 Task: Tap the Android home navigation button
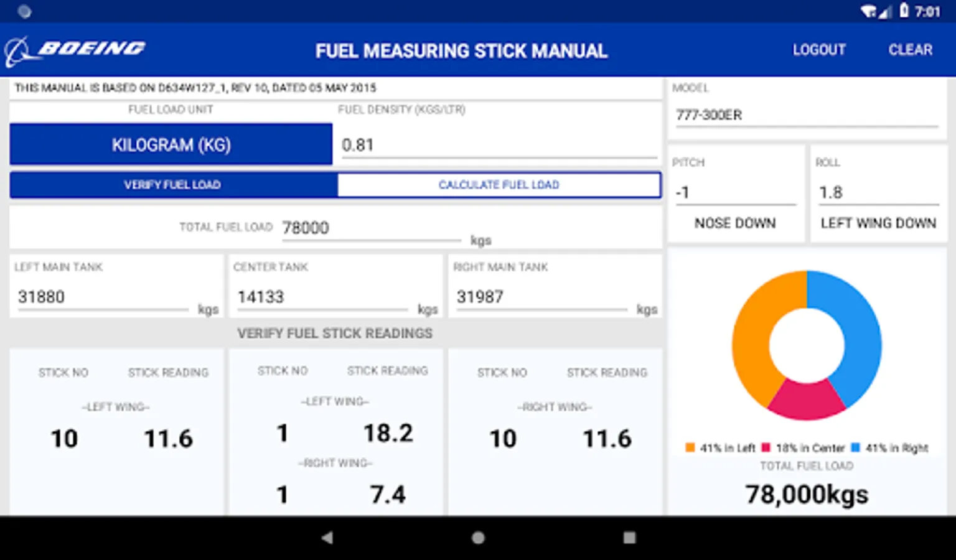[478, 538]
